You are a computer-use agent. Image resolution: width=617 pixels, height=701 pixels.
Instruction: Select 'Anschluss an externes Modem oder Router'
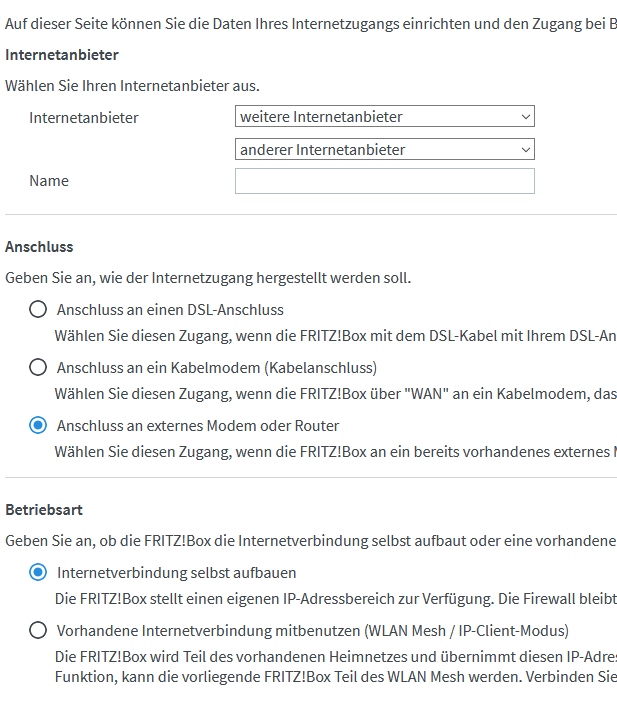click(38, 426)
